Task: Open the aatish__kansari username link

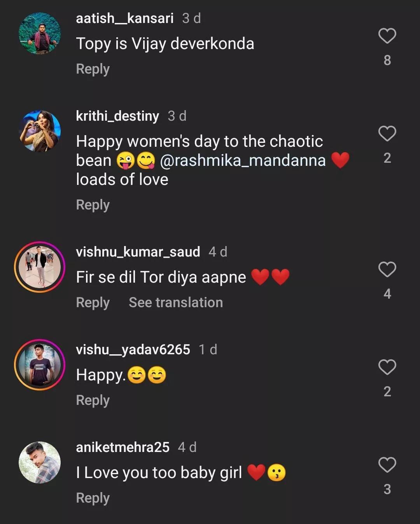Action: point(124,18)
